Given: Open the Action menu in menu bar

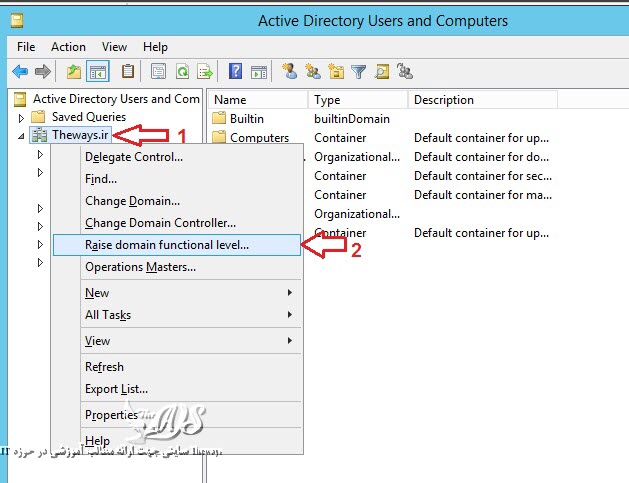Looking at the screenshot, I should pos(68,47).
